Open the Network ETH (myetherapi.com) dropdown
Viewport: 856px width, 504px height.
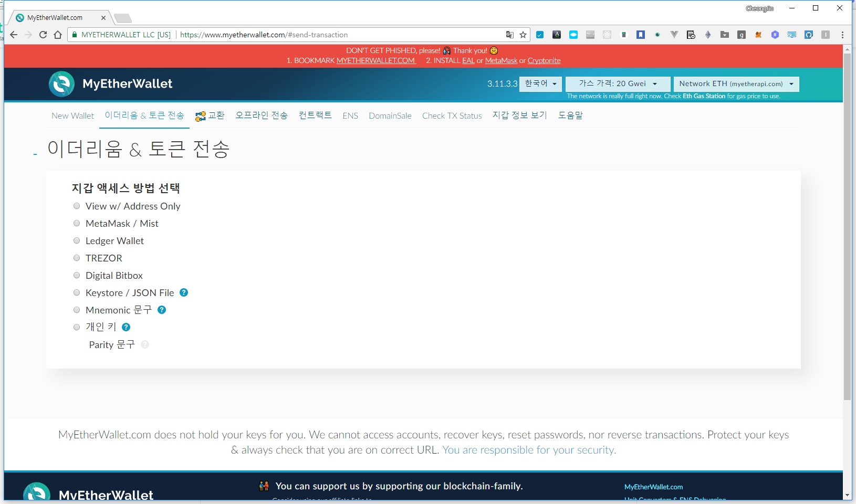pos(736,84)
